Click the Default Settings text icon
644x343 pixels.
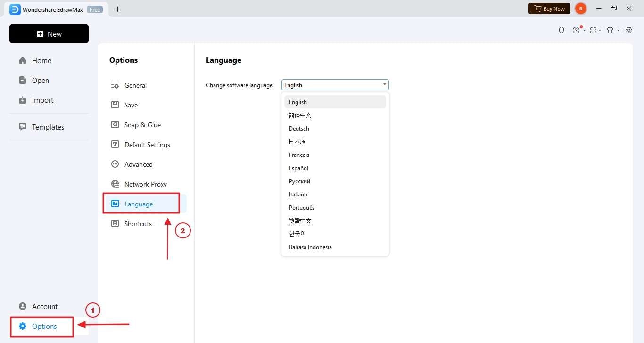[115, 145]
